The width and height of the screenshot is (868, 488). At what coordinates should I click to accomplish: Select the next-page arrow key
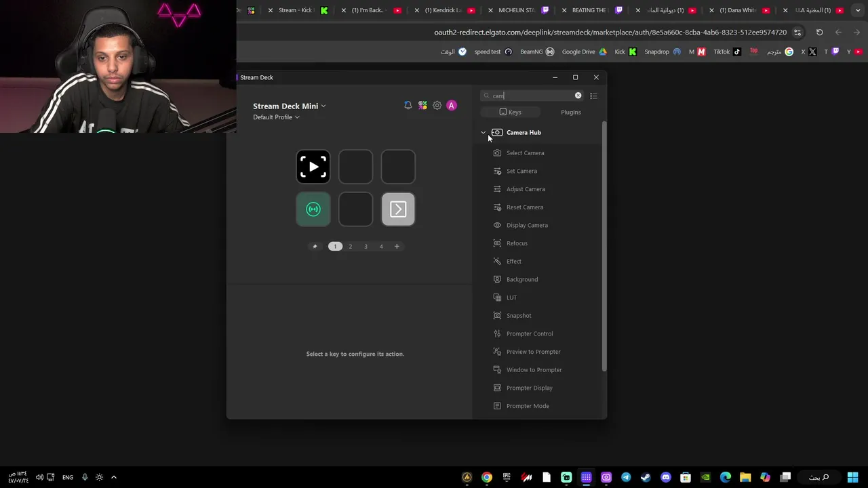click(x=398, y=209)
